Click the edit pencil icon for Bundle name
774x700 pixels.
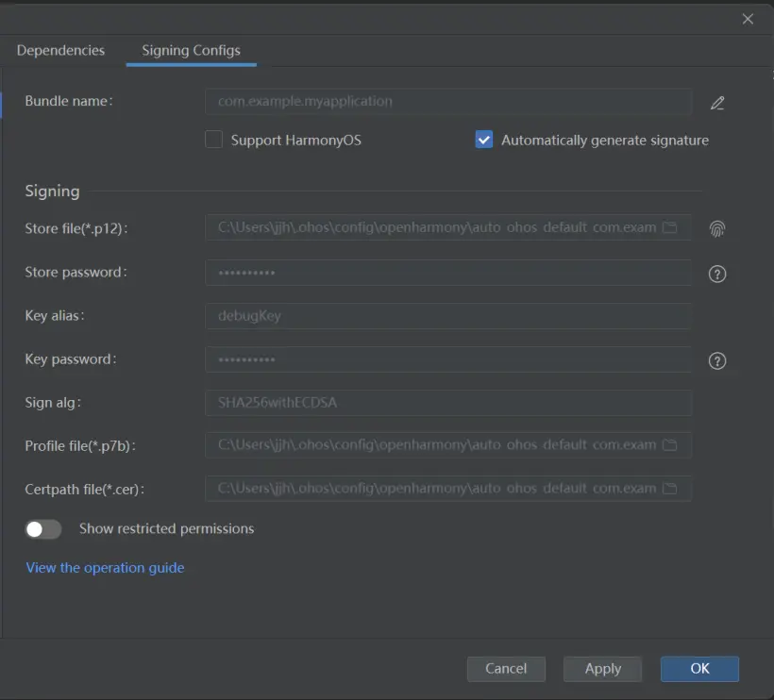717,103
